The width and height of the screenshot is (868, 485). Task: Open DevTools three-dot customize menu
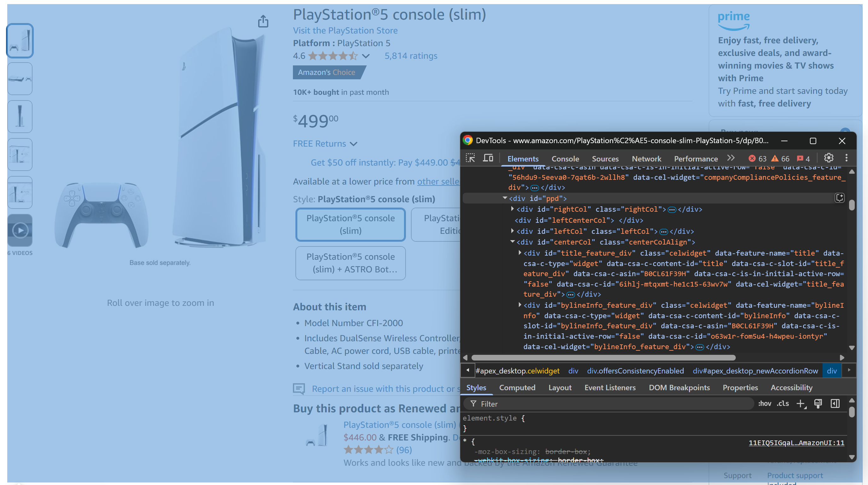(846, 158)
